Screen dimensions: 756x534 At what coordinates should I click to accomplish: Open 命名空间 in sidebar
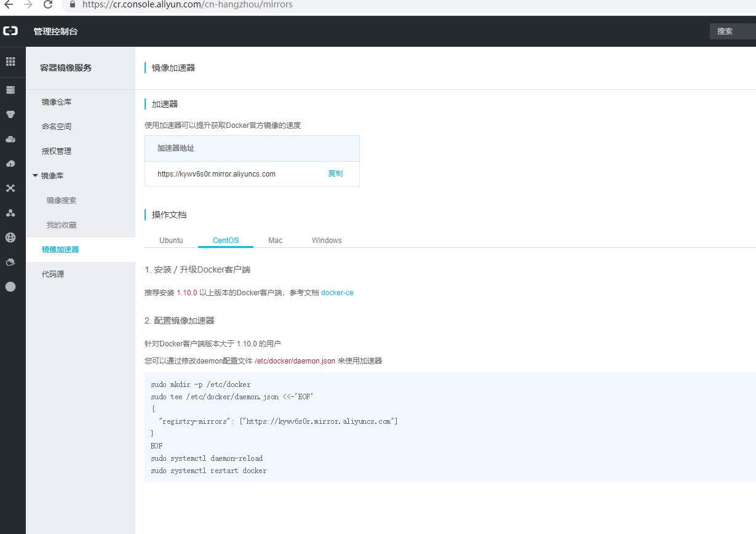[x=57, y=127]
